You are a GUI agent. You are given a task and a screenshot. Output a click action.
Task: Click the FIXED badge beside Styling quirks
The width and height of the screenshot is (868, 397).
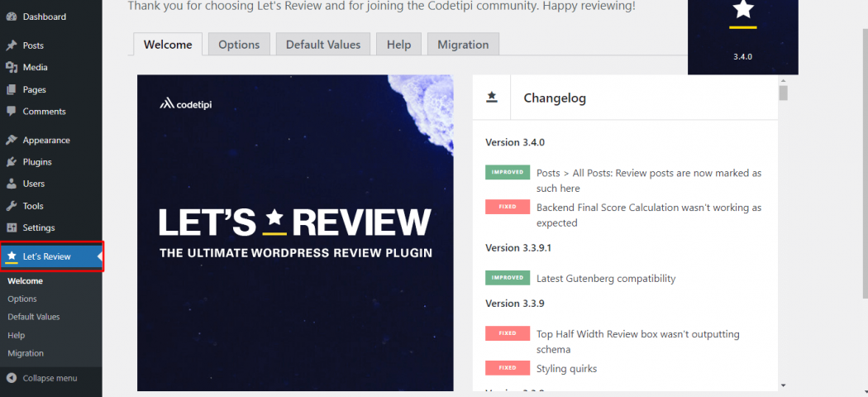(508, 368)
